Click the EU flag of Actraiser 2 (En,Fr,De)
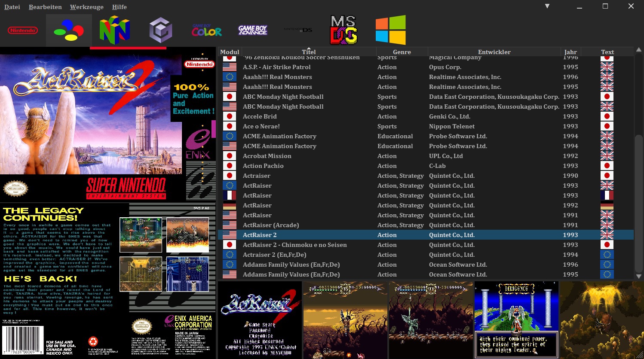 pos(230,255)
